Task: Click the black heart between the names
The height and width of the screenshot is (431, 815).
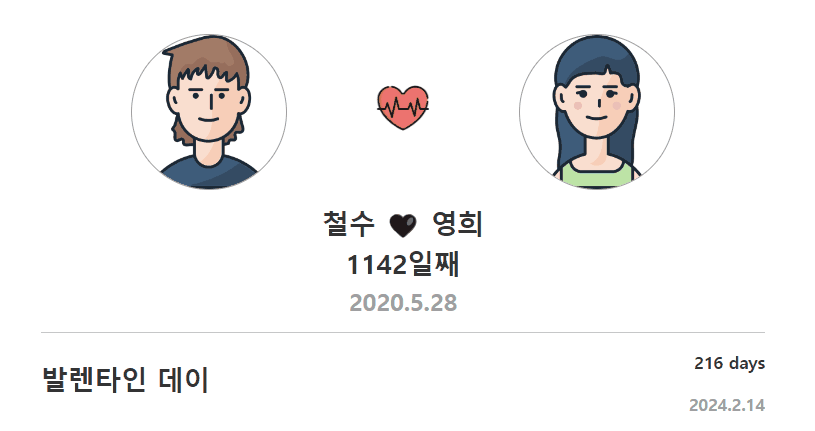Action: point(403,225)
